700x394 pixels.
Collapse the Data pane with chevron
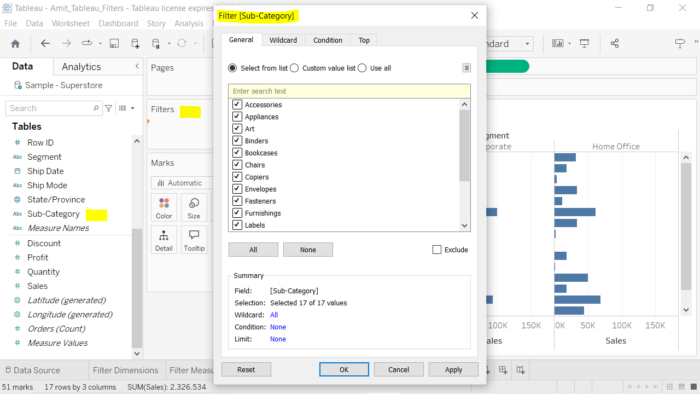pyautogui.click(x=137, y=66)
